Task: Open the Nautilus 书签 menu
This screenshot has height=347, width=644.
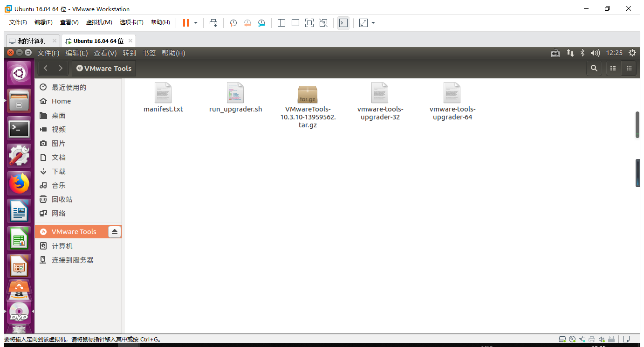Action: pyautogui.click(x=149, y=53)
